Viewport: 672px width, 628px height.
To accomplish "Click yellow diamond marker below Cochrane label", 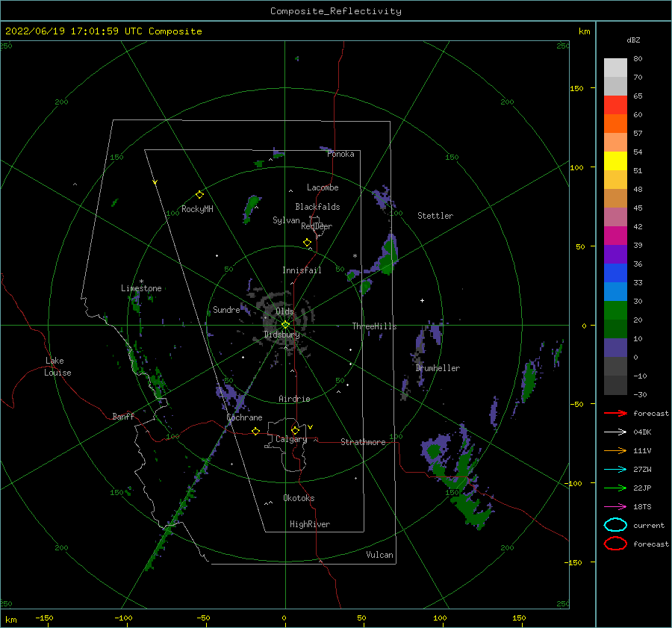I will point(255,431).
